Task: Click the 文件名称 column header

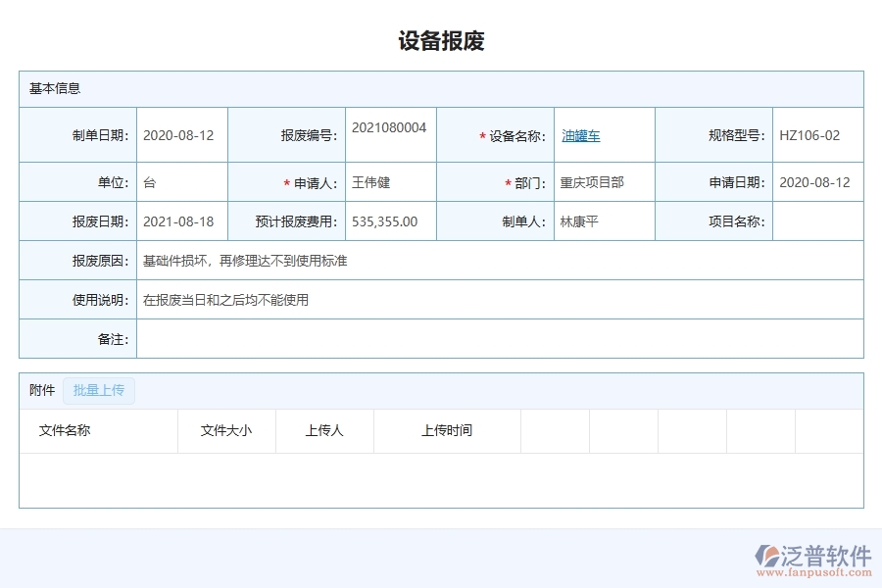Action: (66, 430)
